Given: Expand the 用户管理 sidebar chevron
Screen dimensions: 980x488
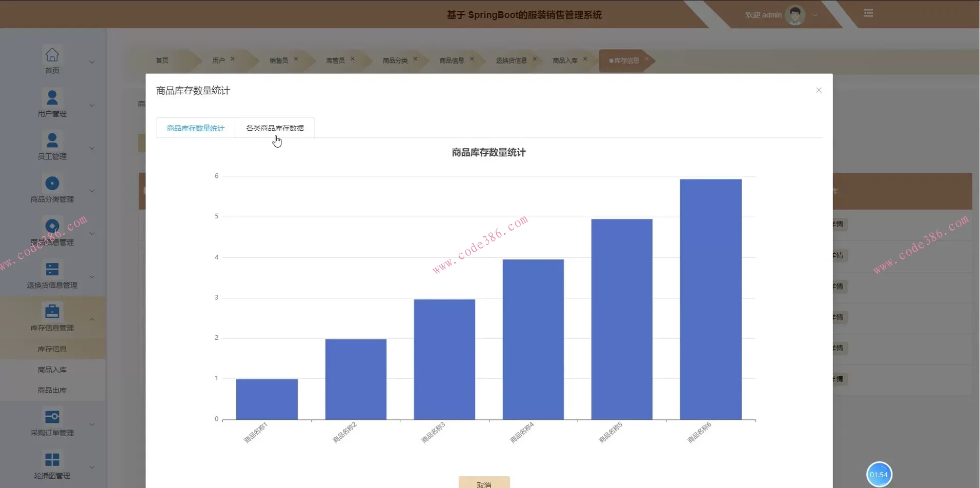Looking at the screenshot, I should click(x=92, y=106).
